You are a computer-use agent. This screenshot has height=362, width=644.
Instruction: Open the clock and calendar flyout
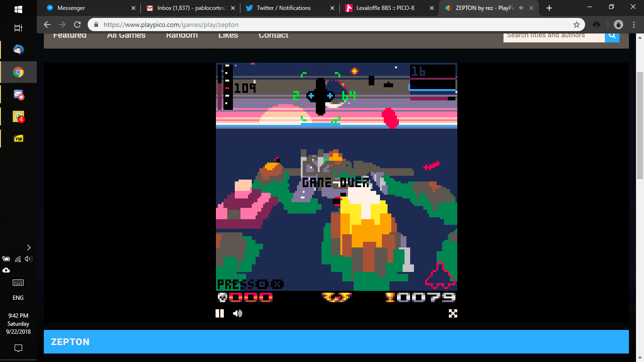click(18, 324)
